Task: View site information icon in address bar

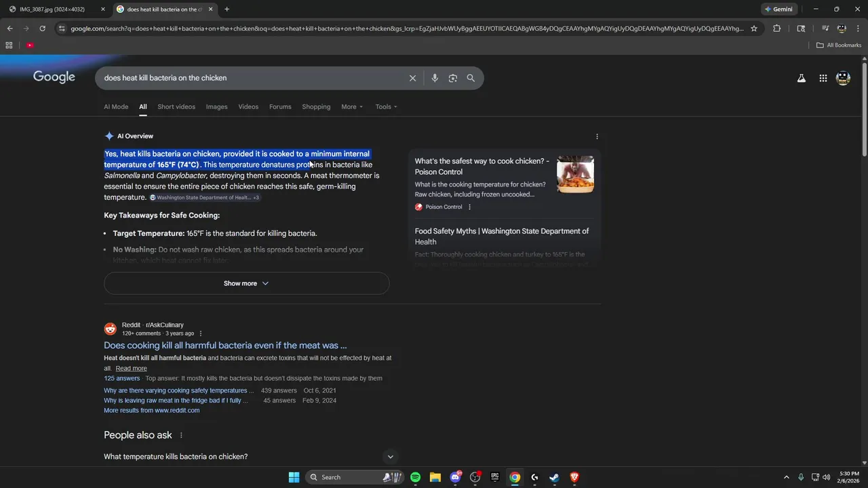Action: tap(62, 28)
